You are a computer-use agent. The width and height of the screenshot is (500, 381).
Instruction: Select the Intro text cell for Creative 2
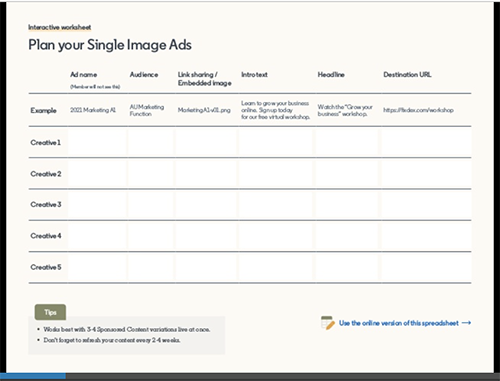tap(277, 174)
